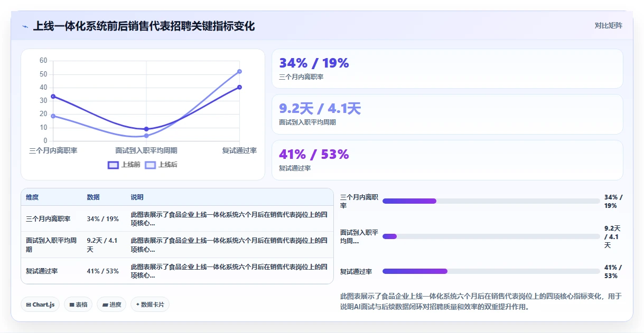Click the 数据 column header
This screenshot has height=333, width=644.
click(93, 197)
